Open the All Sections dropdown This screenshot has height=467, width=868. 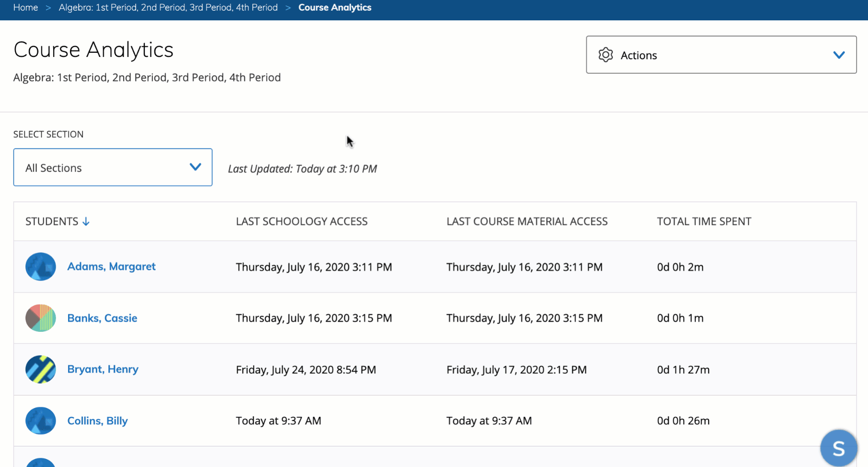coord(112,168)
